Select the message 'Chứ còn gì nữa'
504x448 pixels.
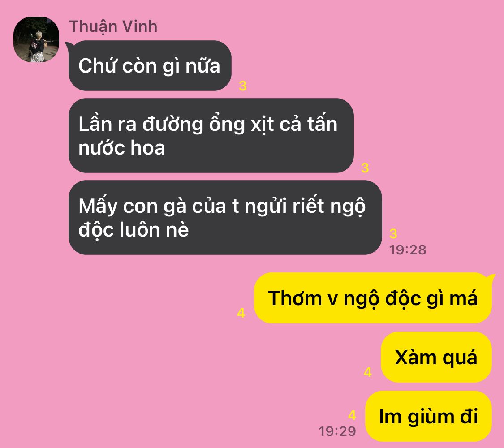150,65
